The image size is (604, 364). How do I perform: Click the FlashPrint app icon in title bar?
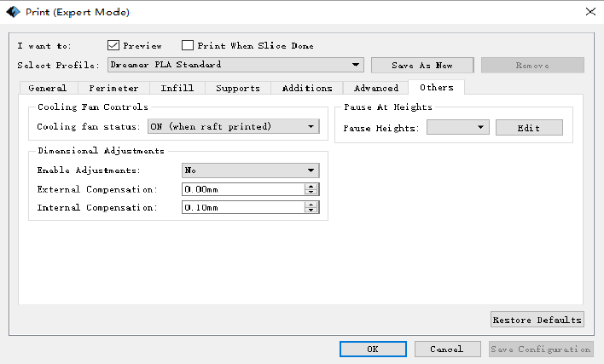(12, 11)
